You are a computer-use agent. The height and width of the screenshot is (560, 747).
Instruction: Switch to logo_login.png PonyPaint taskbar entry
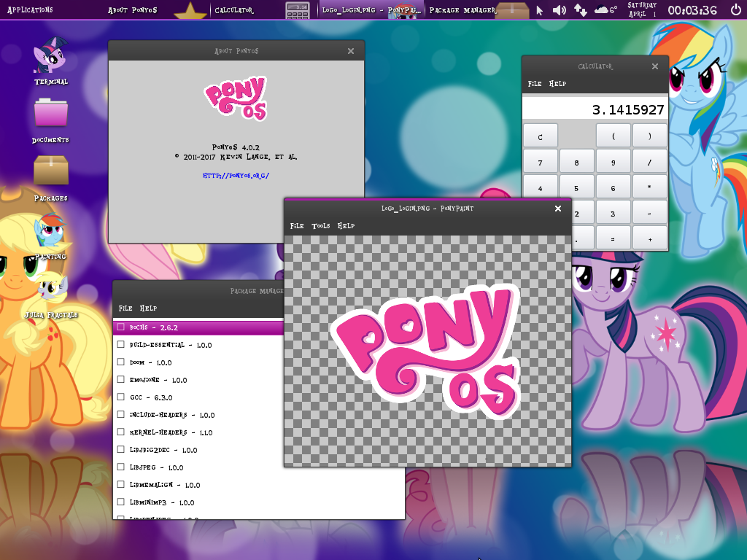tap(371, 10)
